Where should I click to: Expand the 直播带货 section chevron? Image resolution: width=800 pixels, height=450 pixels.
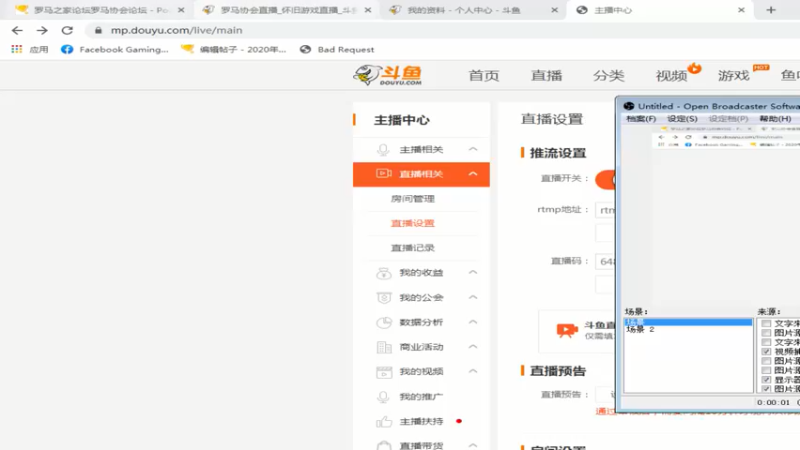[473, 445]
